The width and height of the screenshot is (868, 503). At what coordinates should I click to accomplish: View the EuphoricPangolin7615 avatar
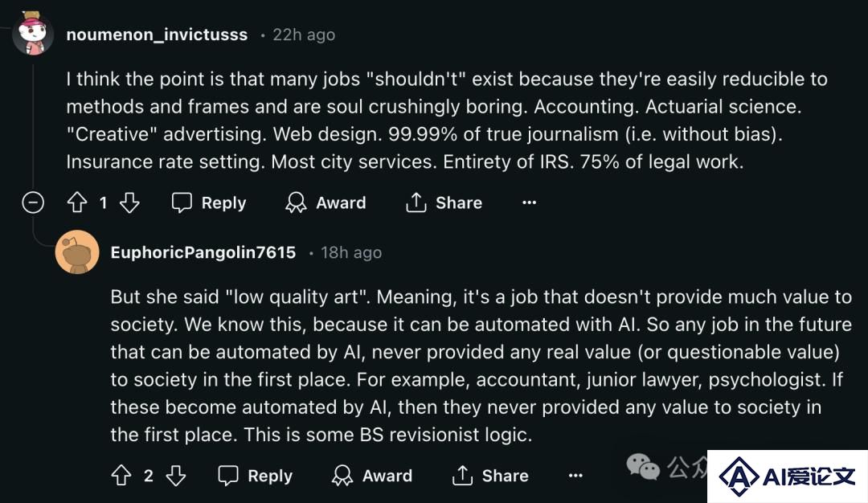tap(77, 251)
